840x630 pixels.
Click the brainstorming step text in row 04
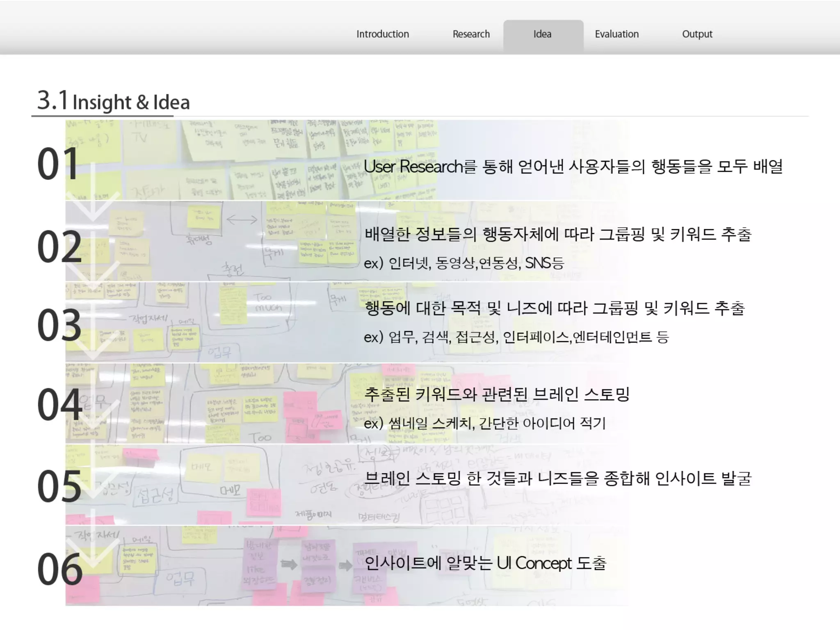pyautogui.click(x=496, y=395)
